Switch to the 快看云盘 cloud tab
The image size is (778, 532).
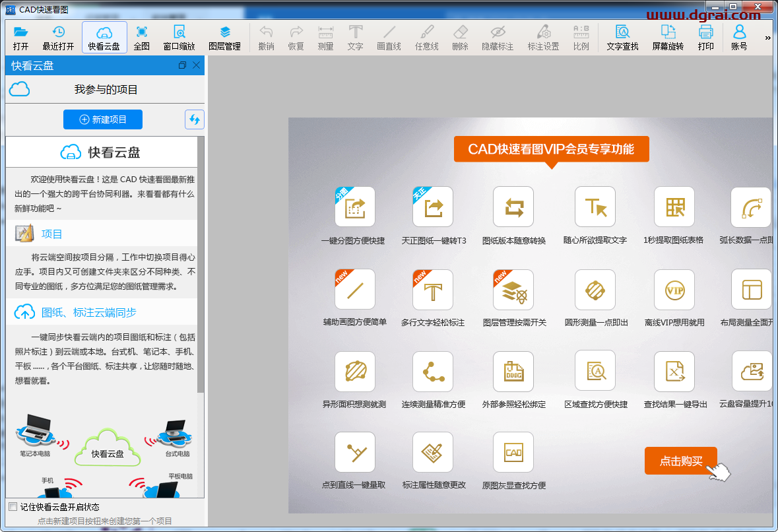(x=104, y=37)
